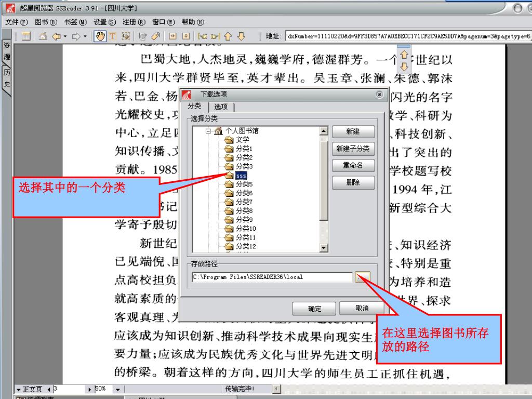The height and width of the screenshot is (399, 532).
Task: Click the annotation note pencil icon
Action: tap(143, 36)
